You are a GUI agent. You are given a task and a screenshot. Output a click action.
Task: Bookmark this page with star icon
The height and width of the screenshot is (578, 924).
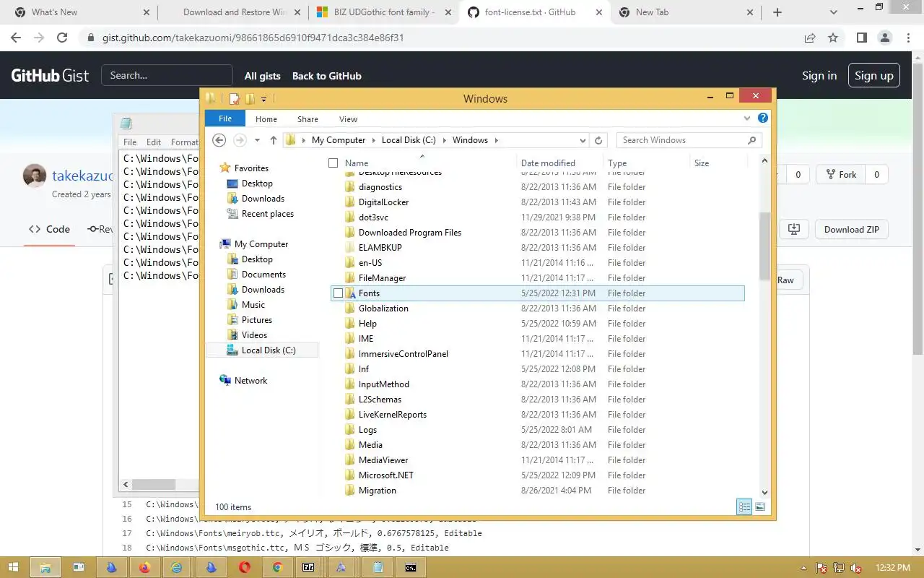click(x=833, y=38)
